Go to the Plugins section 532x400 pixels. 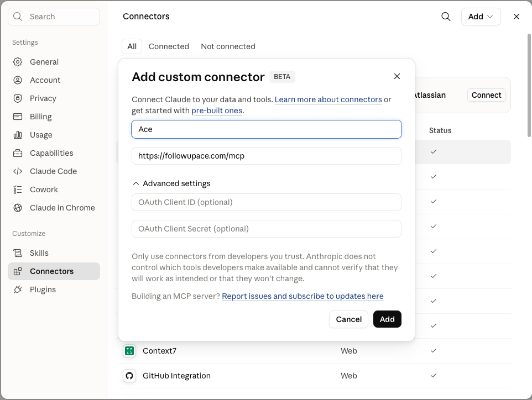click(54, 290)
